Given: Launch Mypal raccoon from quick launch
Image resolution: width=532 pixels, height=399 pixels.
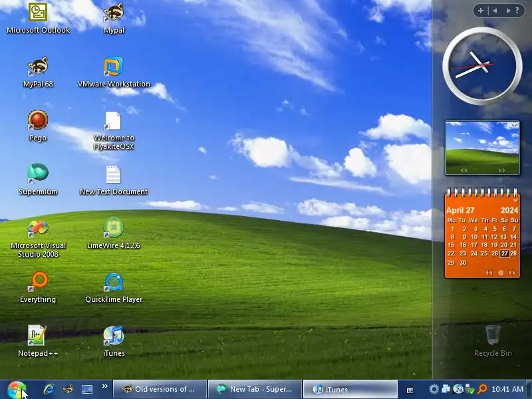Looking at the screenshot, I should click(x=68, y=389).
